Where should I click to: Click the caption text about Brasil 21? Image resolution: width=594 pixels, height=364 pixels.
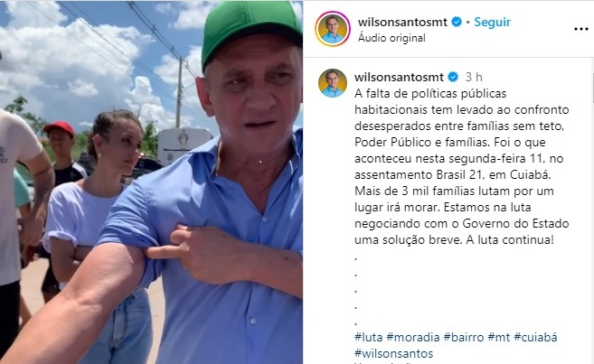click(x=461, y=167)
